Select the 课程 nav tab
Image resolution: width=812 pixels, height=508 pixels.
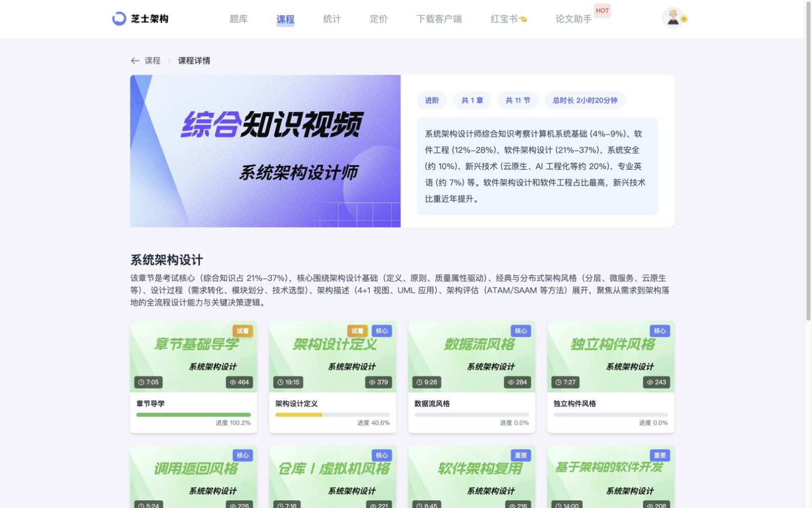[x=285, y=19]
